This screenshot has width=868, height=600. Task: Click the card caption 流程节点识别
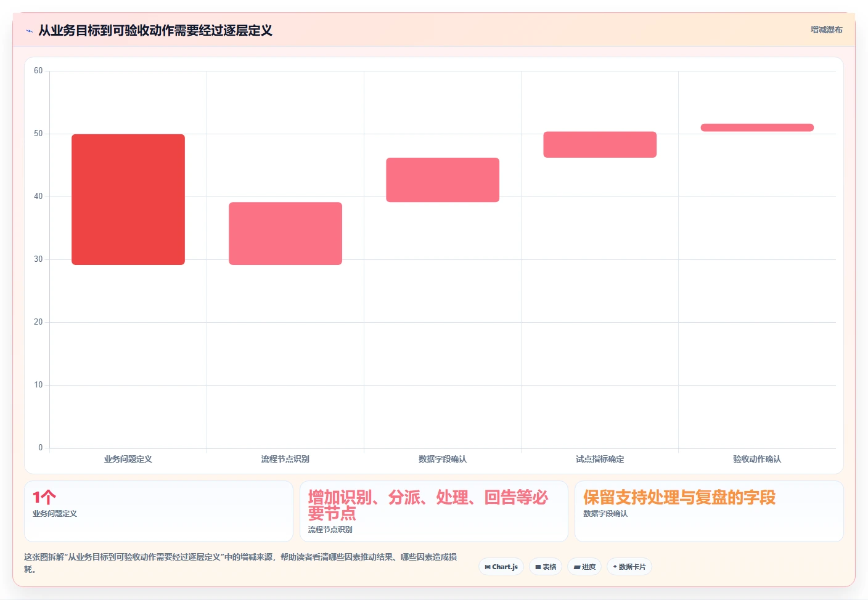(330, 530)
